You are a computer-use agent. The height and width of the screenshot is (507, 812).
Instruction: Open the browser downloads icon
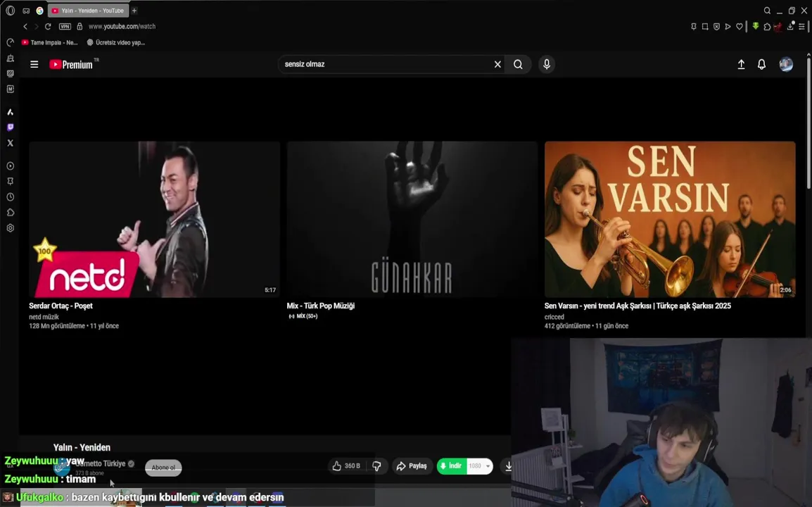790,27
